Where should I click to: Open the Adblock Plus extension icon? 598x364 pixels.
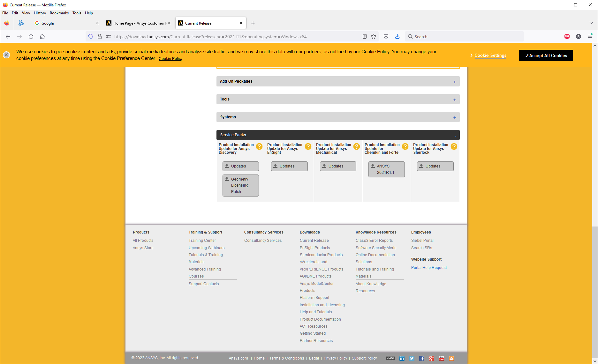click(x=567, y=37)
